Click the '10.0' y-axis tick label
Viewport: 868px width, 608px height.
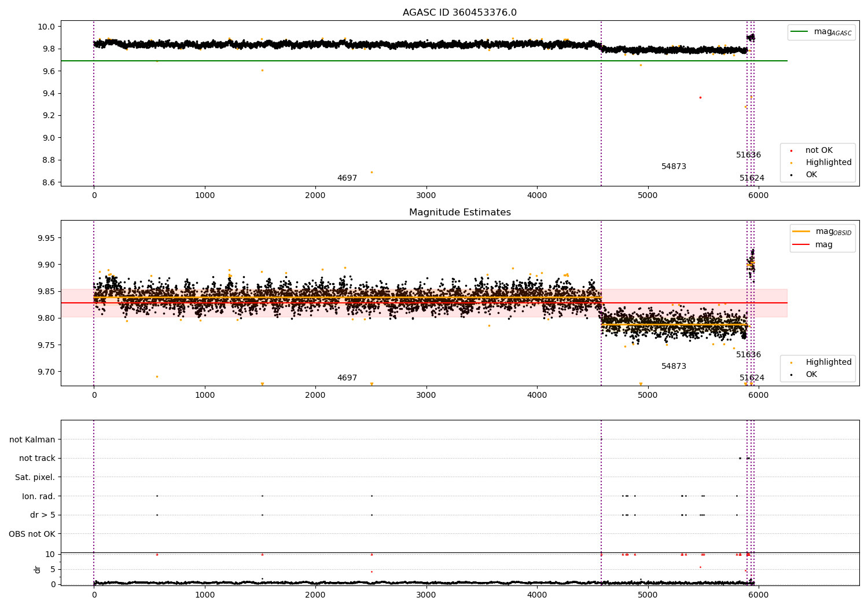click(x=47, y=27)
